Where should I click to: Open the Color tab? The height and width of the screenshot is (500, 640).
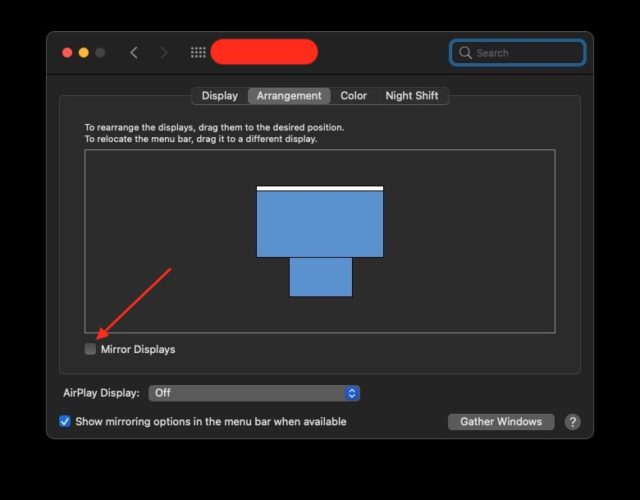(353, 96)
